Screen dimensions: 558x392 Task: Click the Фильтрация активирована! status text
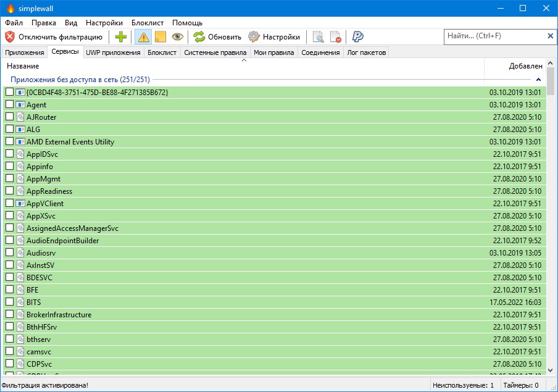(x=45, y=385)
